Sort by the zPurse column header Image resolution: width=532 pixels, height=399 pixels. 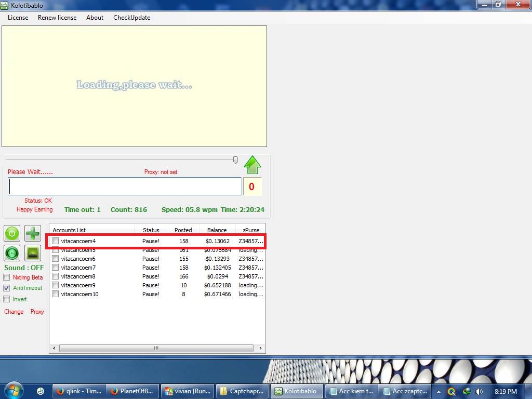pyautogui.click(x=250, y=230)
